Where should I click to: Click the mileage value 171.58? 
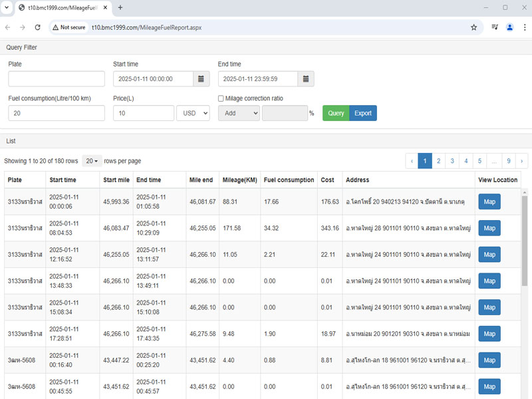tap(231, 228)
